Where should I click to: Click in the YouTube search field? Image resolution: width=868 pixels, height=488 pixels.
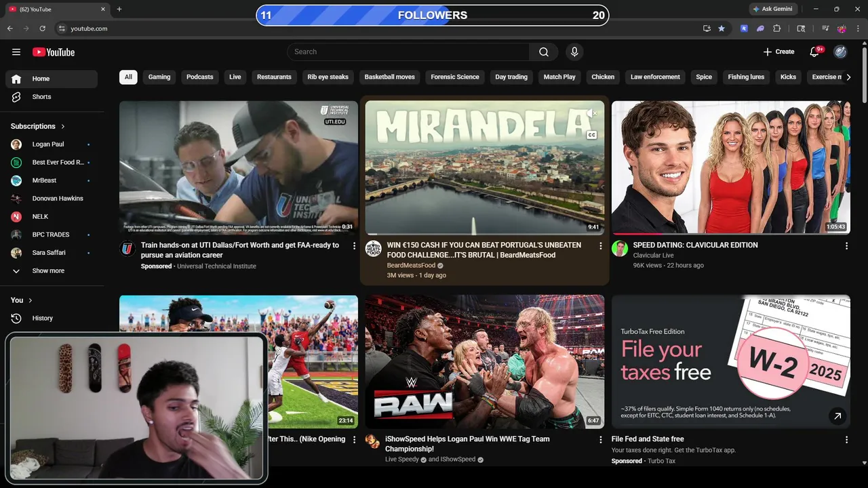coord(408,52)
